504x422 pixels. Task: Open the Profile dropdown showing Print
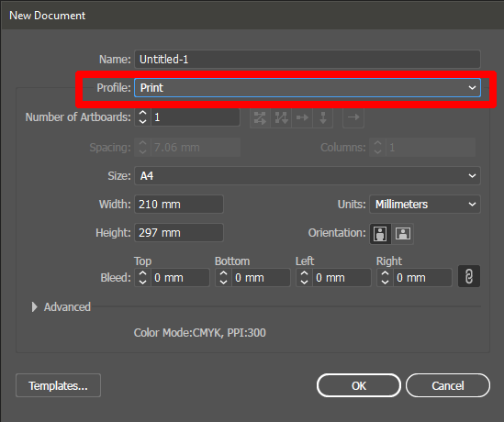tap(308, 88)
